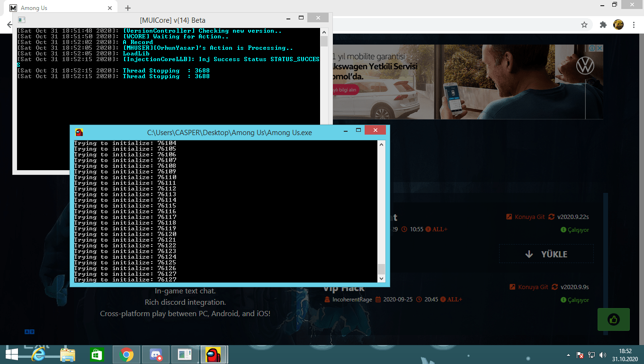Viewport: 644px width, 364px height.
Task: Click the clock icon beside 20:45
Action: 419,300
